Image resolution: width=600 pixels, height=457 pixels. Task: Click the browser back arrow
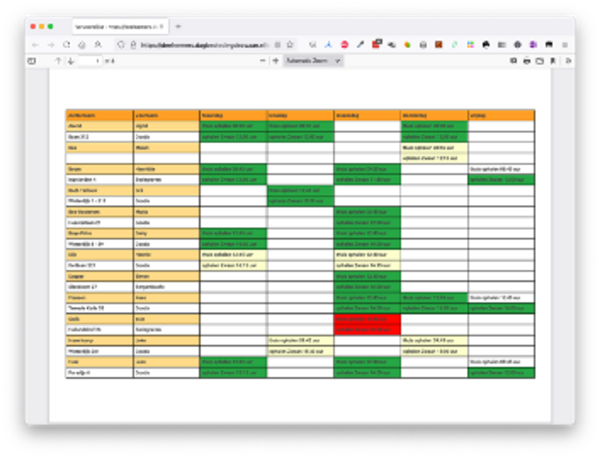(x=35, y=44)
